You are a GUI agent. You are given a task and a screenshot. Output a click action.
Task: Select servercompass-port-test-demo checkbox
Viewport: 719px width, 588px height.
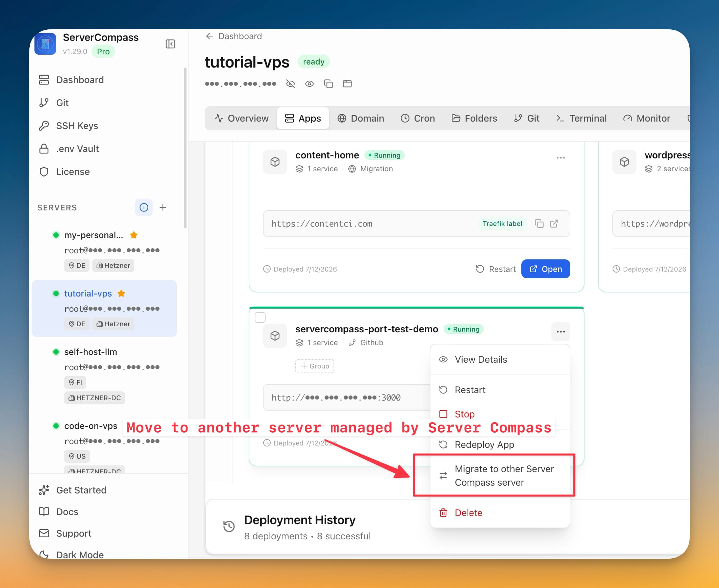(260, 318)
